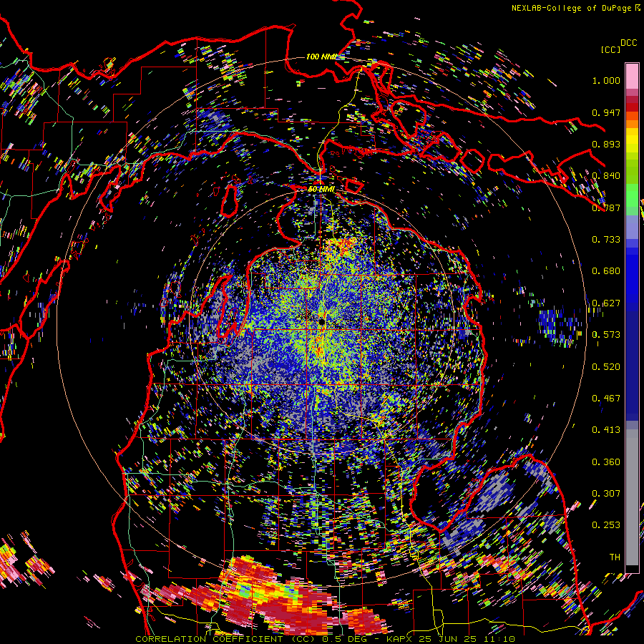644x644 pixels.
Task: Select the 0.413 legend value
Action: point(606,430)
